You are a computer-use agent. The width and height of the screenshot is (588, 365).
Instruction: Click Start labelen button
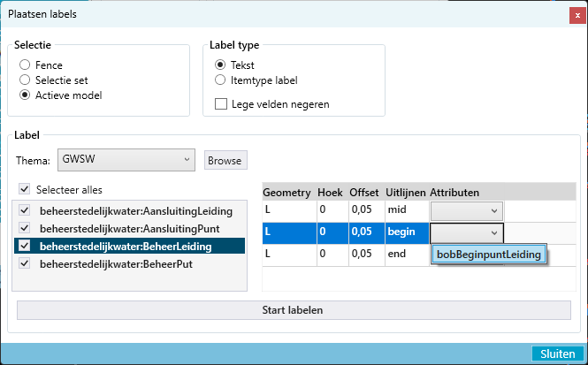tap(294, 310)
